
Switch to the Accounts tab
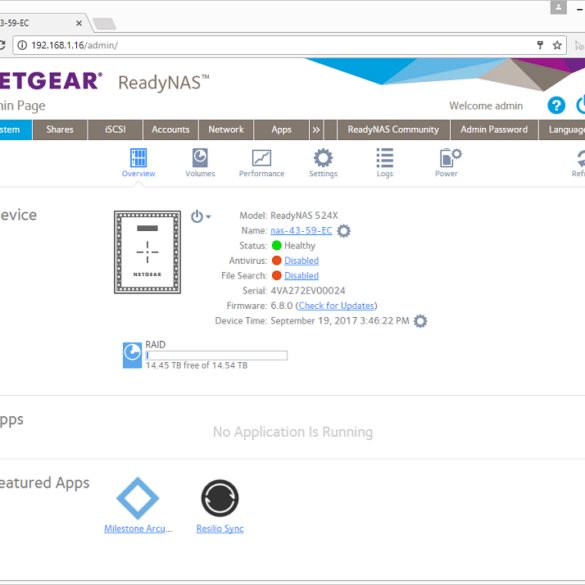click(x=171, y=130)
